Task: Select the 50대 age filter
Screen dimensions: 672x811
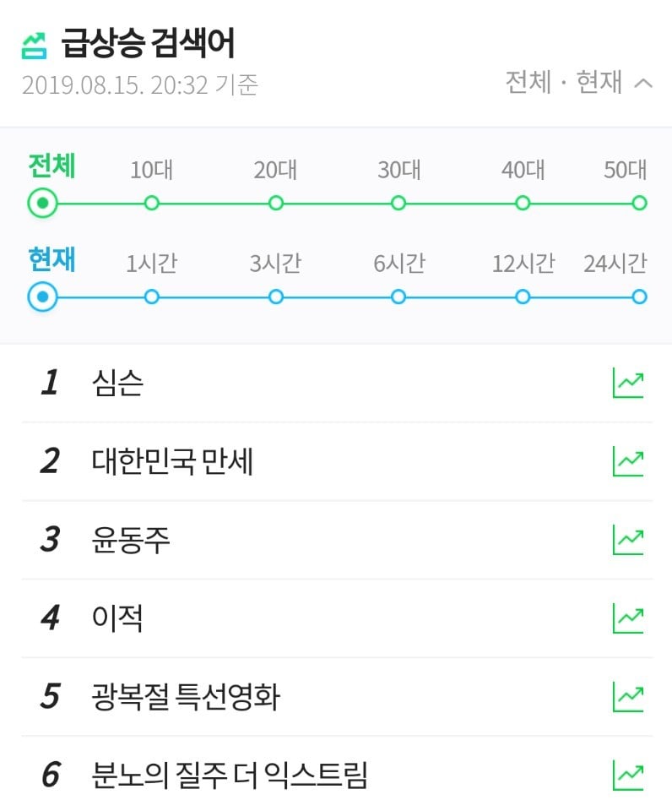Action: point(639,203)
